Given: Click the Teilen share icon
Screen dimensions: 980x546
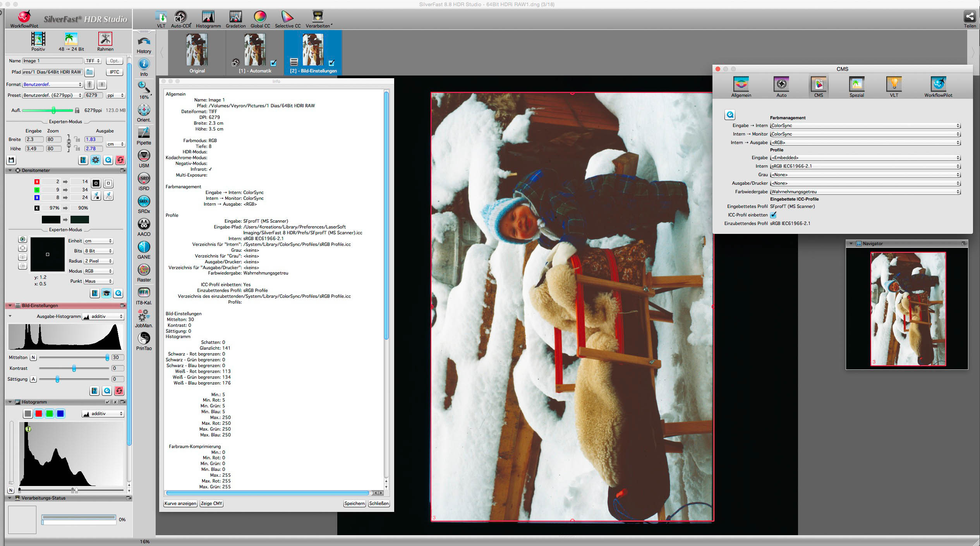Looking at the screenshot, I should tap(970, 16).
